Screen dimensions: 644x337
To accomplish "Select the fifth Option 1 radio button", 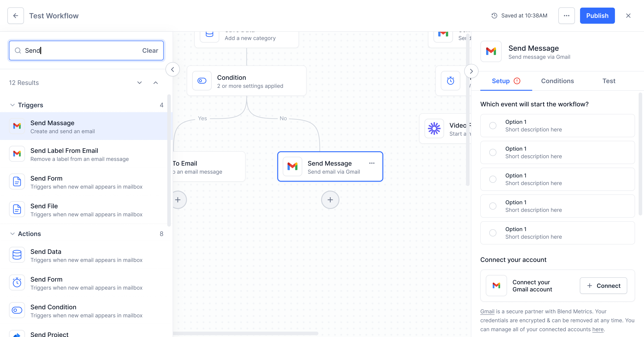I will click(493, 233).
